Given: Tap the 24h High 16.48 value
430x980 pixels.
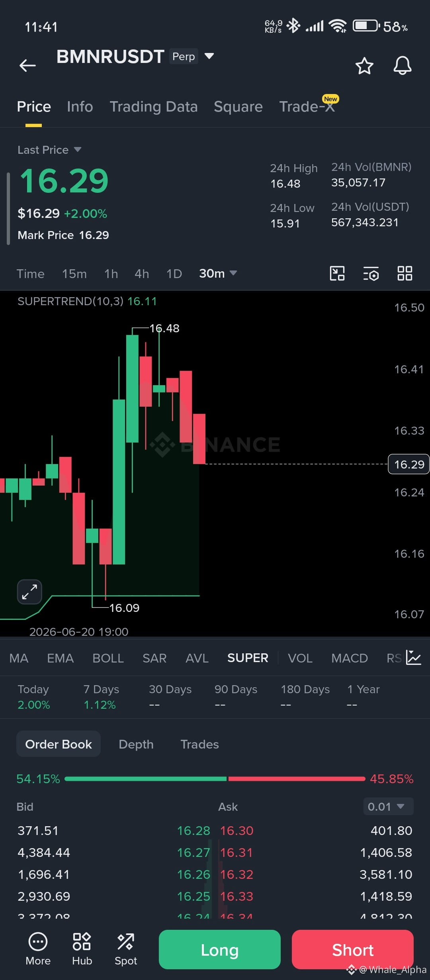Looking at the screenshot, I should tap(285, 184).
